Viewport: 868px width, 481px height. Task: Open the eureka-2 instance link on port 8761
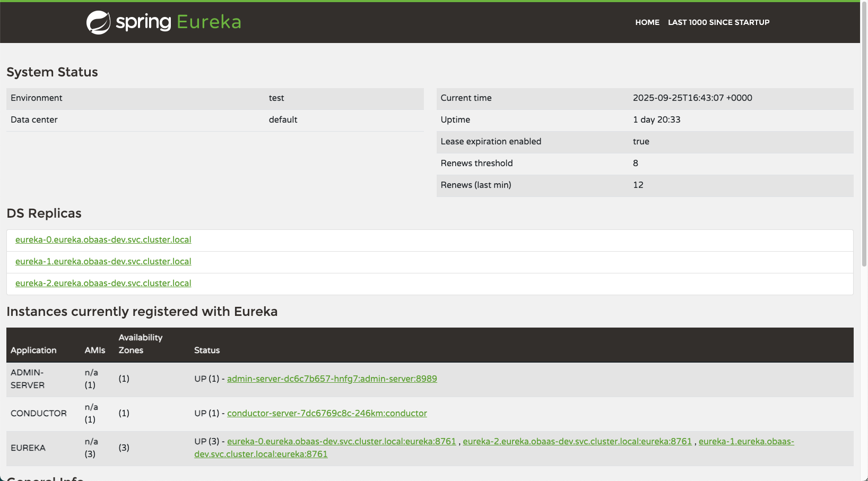point(577,441)
